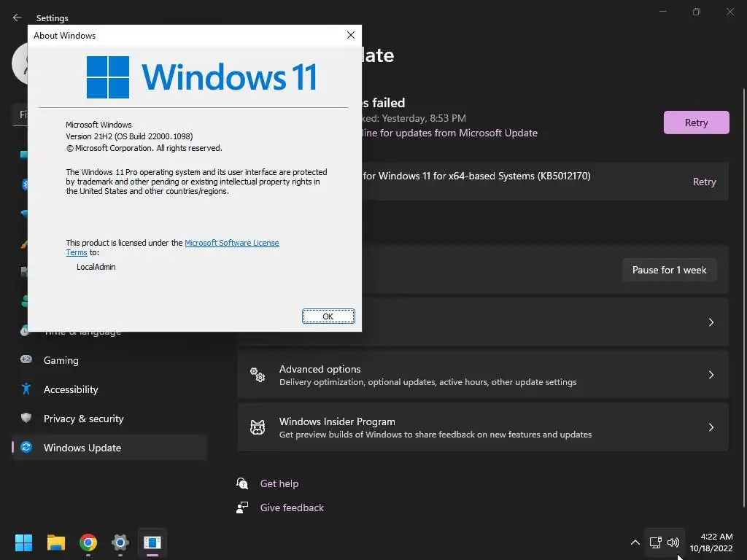Open the Get help link
The height and width of the screenshot is (560, 747).
click(x=279, y=483)
